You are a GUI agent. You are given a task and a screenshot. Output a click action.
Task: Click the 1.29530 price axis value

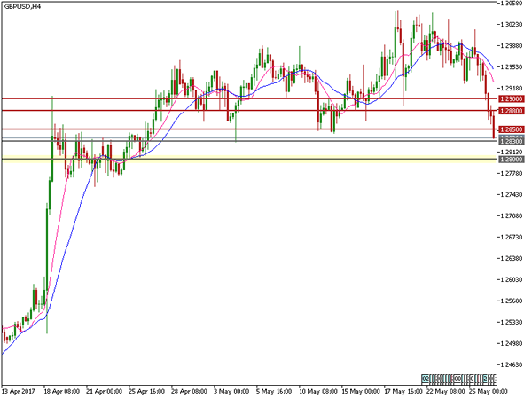point(512,67)
